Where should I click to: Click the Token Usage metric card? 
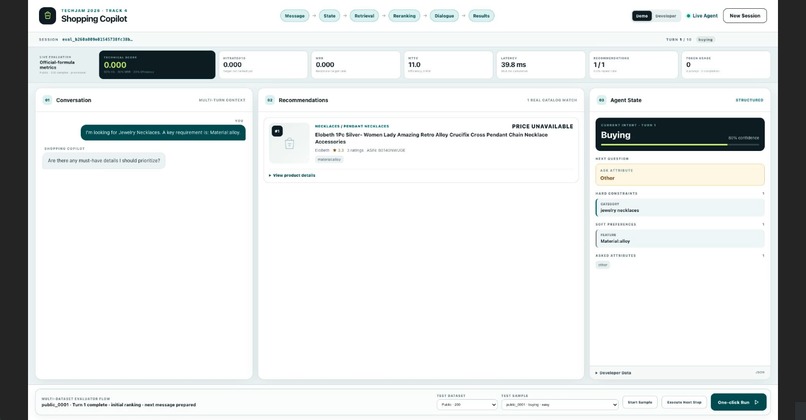point(726,65)
